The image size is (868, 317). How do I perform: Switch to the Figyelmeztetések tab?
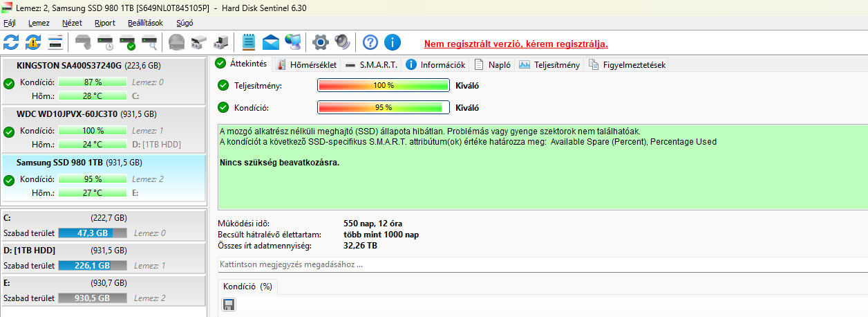pos(627,64)
